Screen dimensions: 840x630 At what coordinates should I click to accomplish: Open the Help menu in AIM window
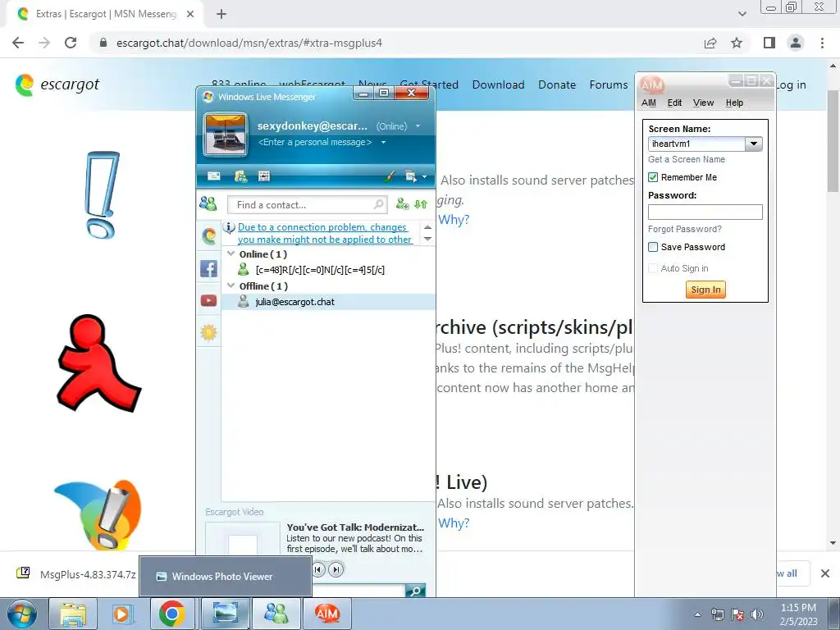(734, 103)
